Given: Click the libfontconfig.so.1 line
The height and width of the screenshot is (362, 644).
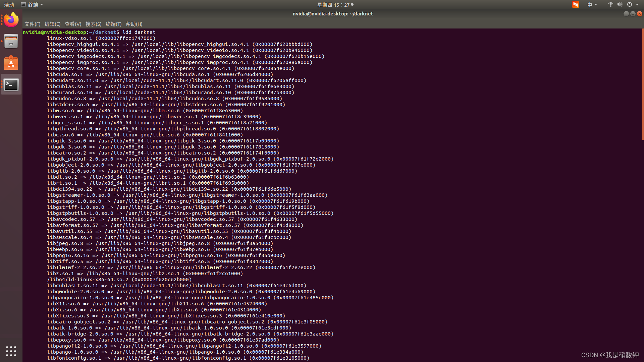Looking at the screenshot, I should (178, 358).
